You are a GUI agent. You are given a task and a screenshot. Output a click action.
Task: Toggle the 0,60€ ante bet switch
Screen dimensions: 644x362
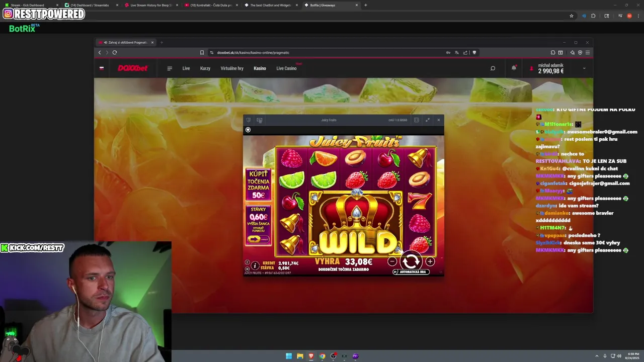click(258, 239)
